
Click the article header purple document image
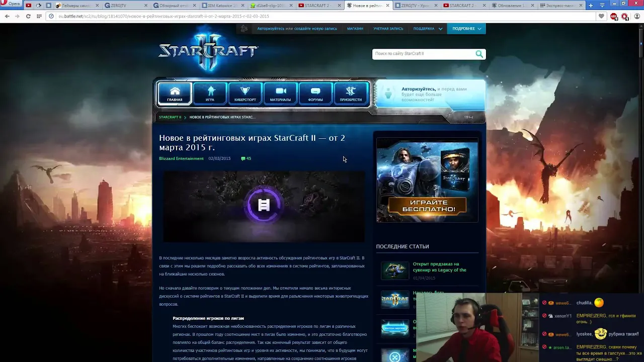tap(264, 206)
